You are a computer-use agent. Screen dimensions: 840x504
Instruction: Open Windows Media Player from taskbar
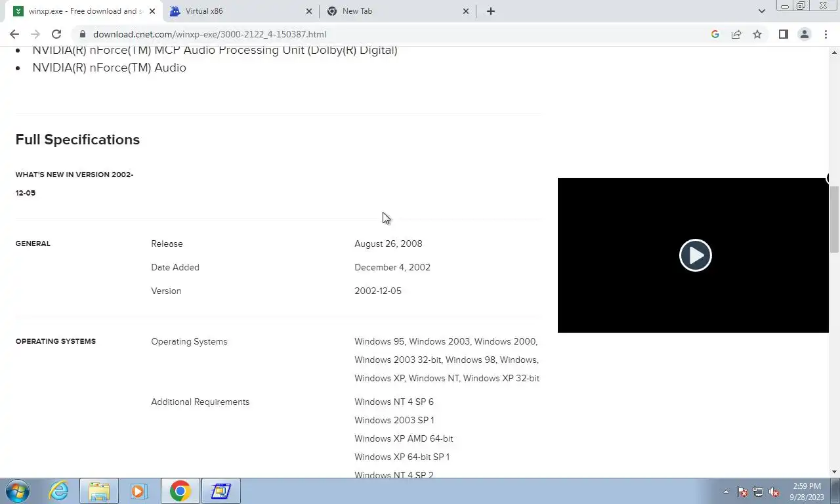(x=138, y=491)
